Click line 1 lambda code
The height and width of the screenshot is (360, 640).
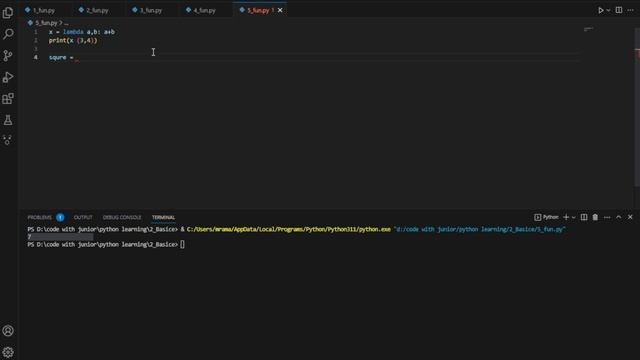coord(82,32)
